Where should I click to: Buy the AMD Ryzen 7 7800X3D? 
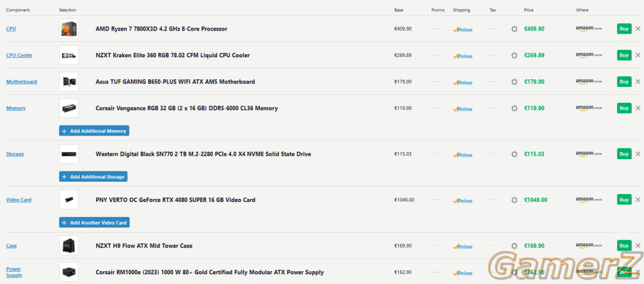click(624, 29)
